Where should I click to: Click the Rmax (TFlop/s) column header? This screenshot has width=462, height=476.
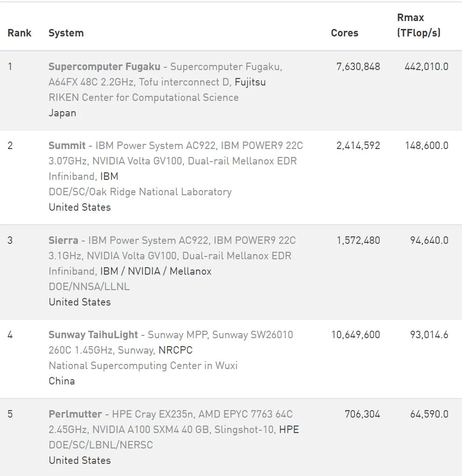(419, 25)
